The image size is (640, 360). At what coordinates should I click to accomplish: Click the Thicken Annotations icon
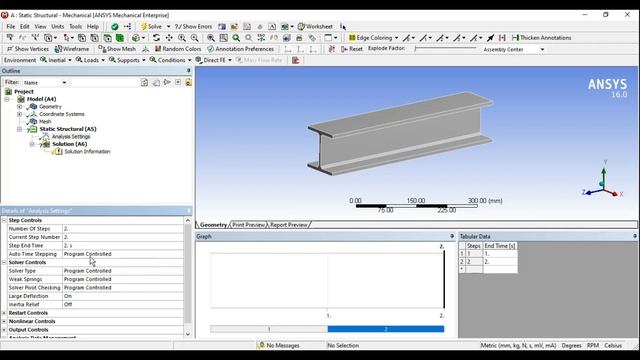pyautogui.click(x=516, y=38)
